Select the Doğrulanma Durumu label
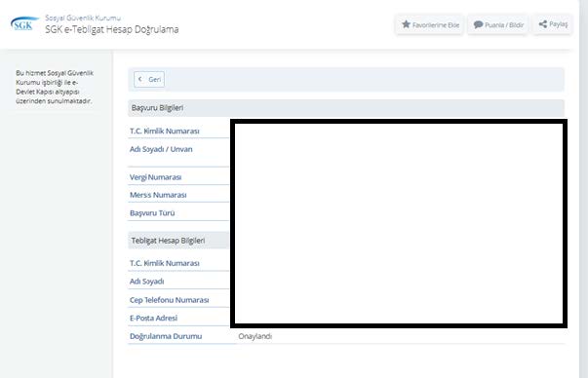This screenshot has height=378, width=588. tap(166, 336)
